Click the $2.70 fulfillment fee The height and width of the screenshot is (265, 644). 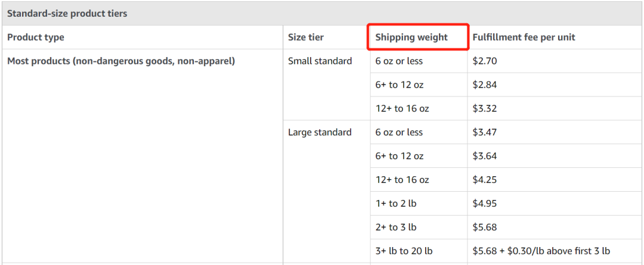(485, 61)
